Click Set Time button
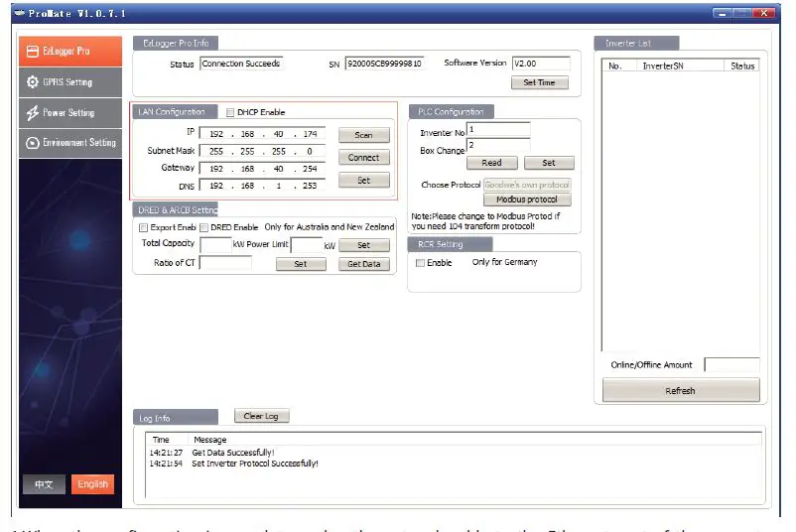Screen dimensions: 796x532 tap(539, 82)
